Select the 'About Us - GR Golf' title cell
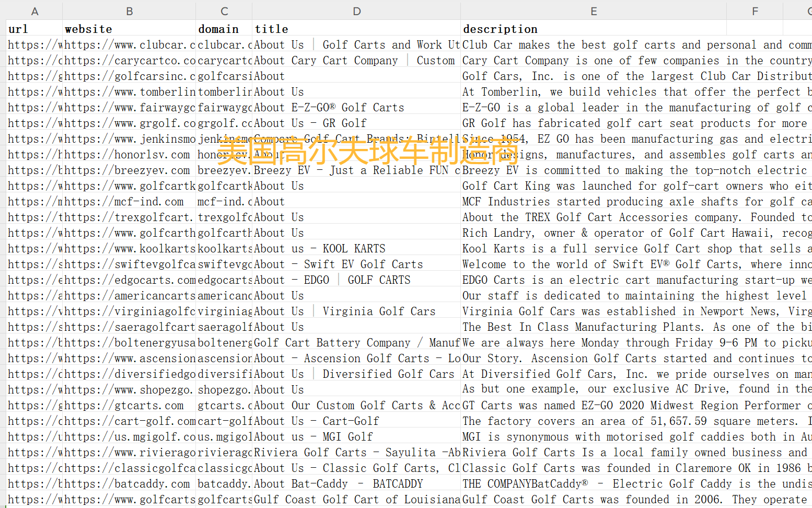Screen dimensions: 812x508 coord(356,123)
